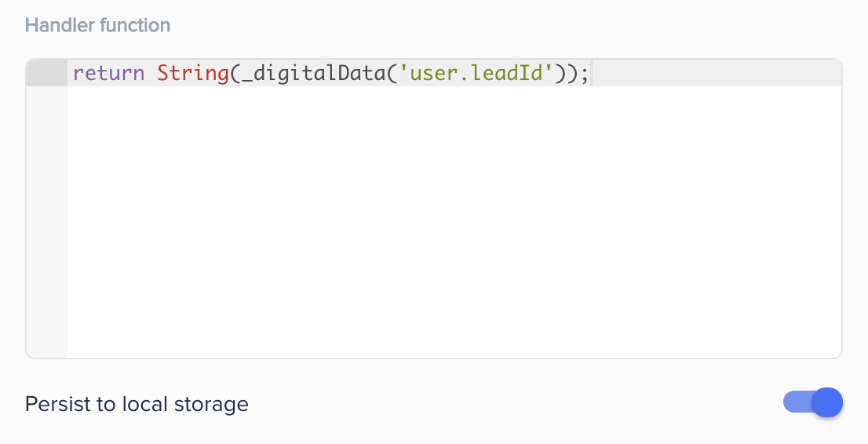Click the 'user.leadId' string literal
The width and height of the screenshot is (868, 444).
click(476, 73)
